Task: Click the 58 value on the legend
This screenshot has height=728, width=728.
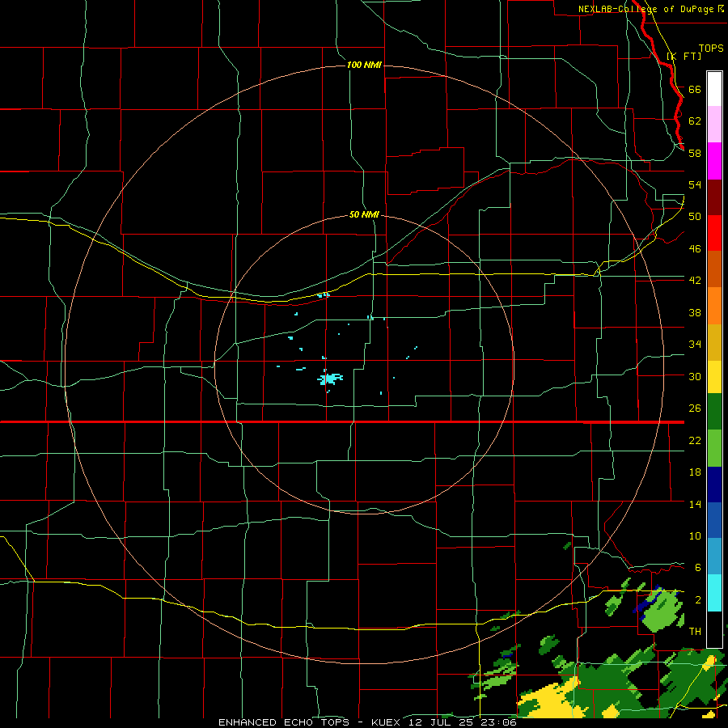Action: [x=695, y=153]
